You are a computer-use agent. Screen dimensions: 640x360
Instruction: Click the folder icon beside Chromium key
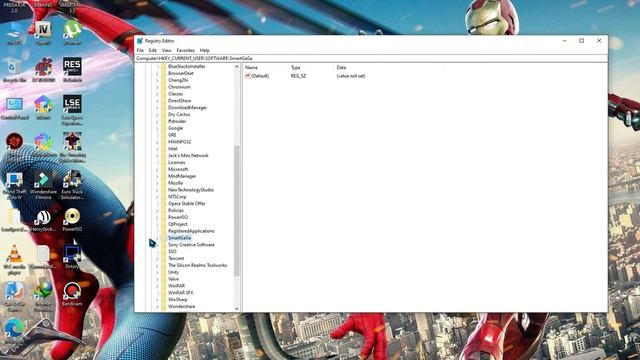click(163, 87)
